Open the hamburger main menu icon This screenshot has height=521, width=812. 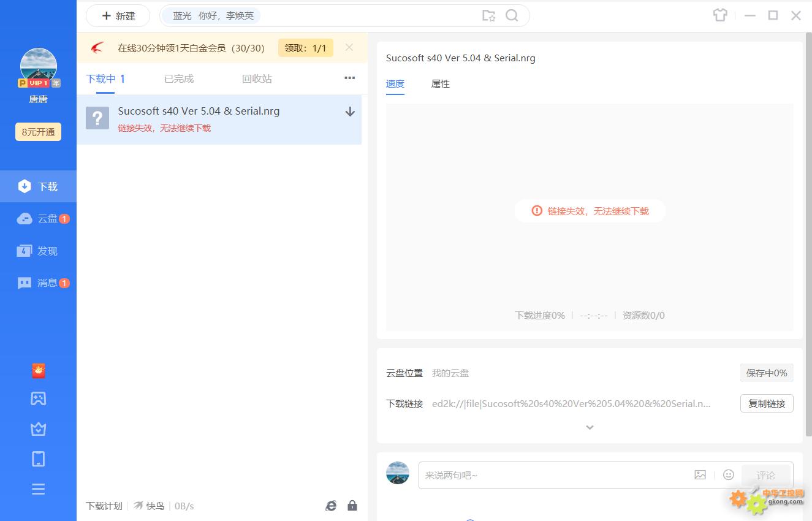pos(39,489)
